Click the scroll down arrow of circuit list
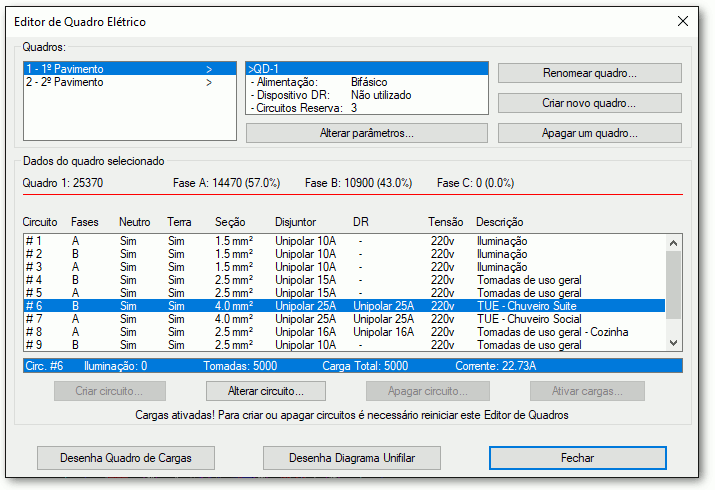Viewport: 715px width, 490px height. (x=674, y=343)
